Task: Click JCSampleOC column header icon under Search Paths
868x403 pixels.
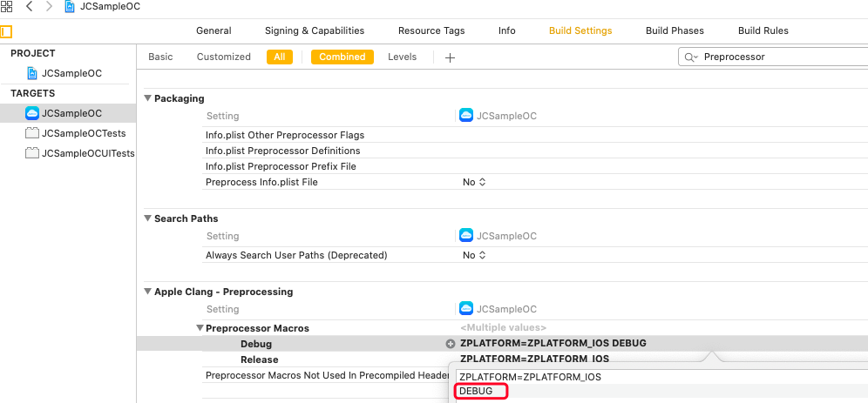Action: 466,236
